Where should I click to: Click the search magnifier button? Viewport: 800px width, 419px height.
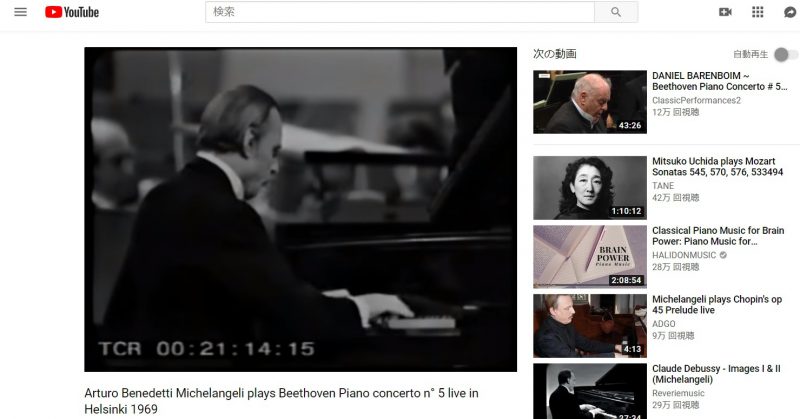click(x=616, y=12)
